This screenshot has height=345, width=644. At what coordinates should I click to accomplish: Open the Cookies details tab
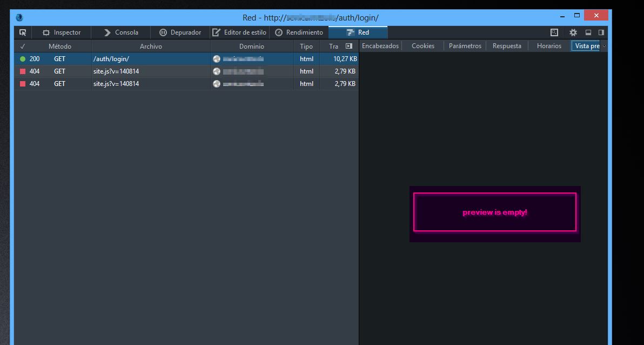click(x=423, y=46)
